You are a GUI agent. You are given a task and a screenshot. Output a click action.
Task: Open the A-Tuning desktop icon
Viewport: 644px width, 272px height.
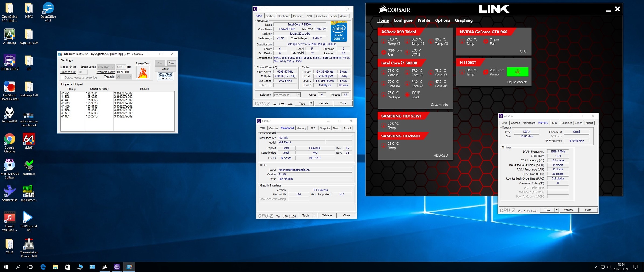tap(9, 36)
